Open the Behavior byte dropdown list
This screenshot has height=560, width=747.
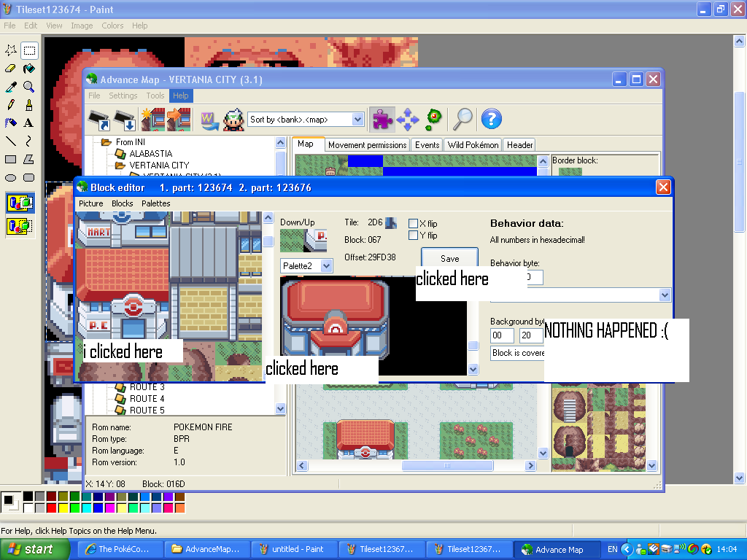pyautogui.click(x=664, y=295)
